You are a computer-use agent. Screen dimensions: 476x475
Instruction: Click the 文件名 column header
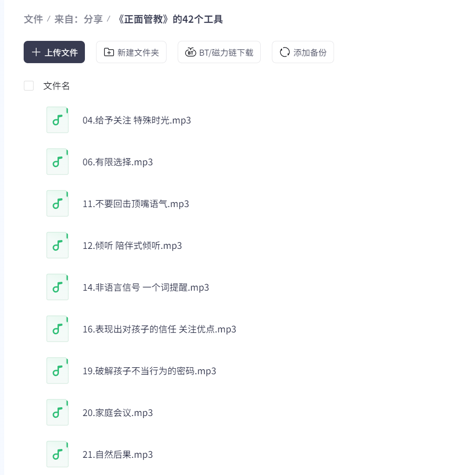point(57,86)
